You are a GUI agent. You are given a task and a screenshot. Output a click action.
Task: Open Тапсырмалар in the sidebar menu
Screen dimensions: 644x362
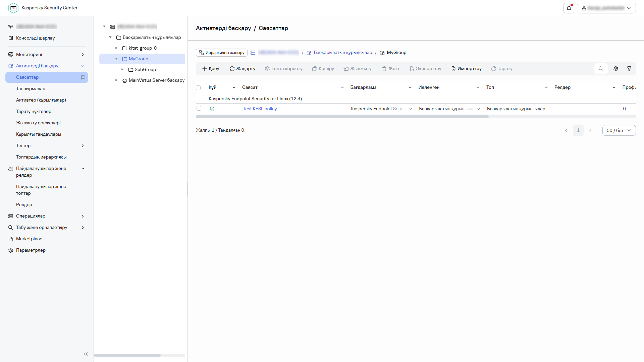point(31,89)
